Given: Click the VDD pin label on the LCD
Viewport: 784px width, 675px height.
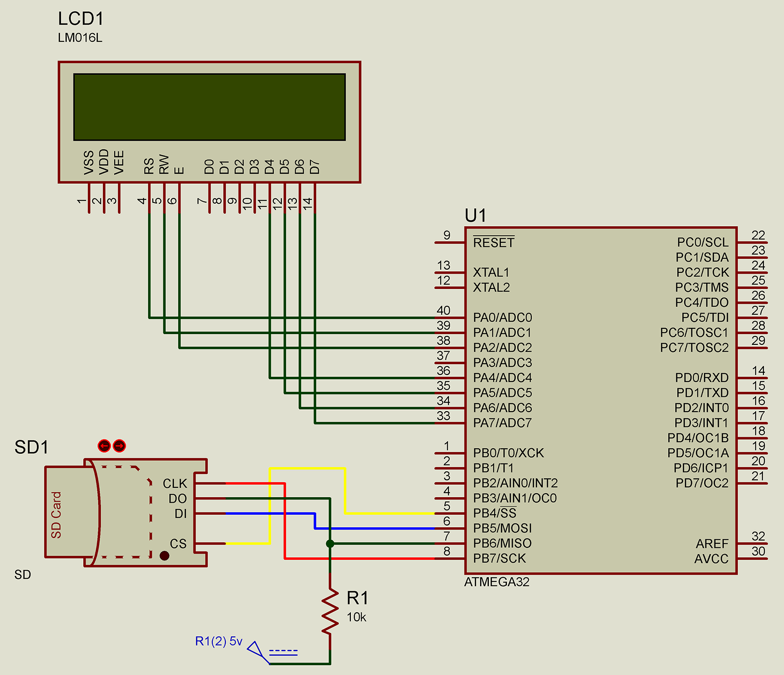Looking at the screenshot, I should 104,162.
